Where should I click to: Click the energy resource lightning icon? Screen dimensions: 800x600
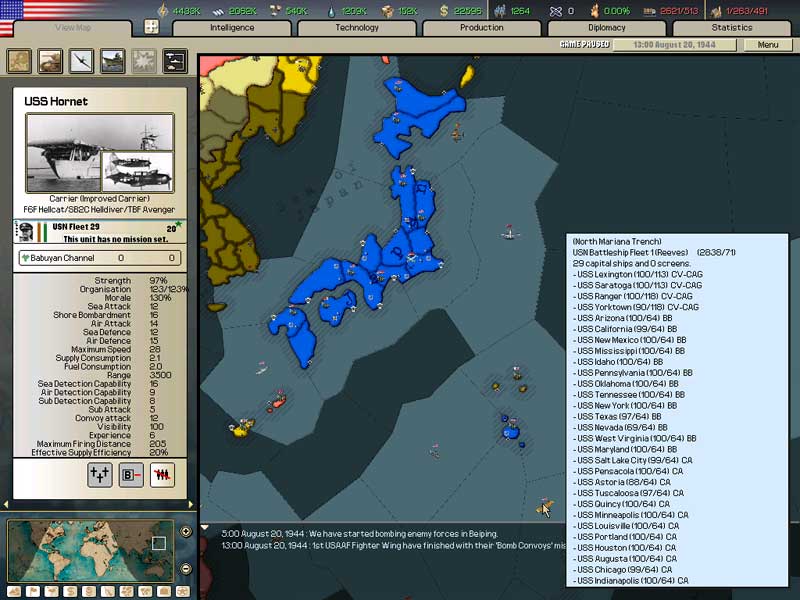point(163,10)
